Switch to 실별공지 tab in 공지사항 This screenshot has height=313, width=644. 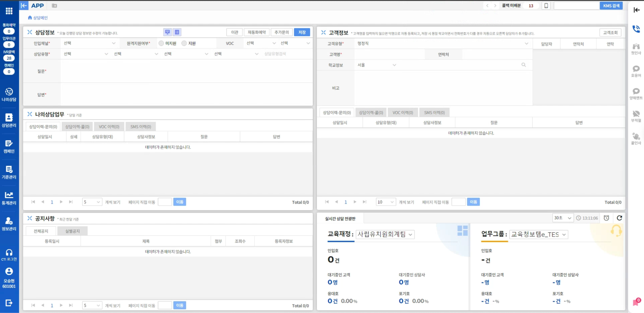coord(72,231)
